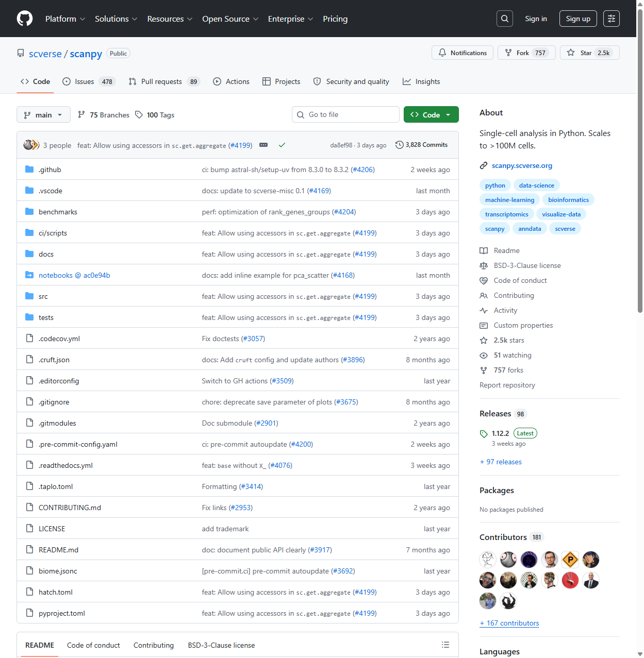
Task: Switch to the Pull requests tab
Action: (x=164, y=81)
